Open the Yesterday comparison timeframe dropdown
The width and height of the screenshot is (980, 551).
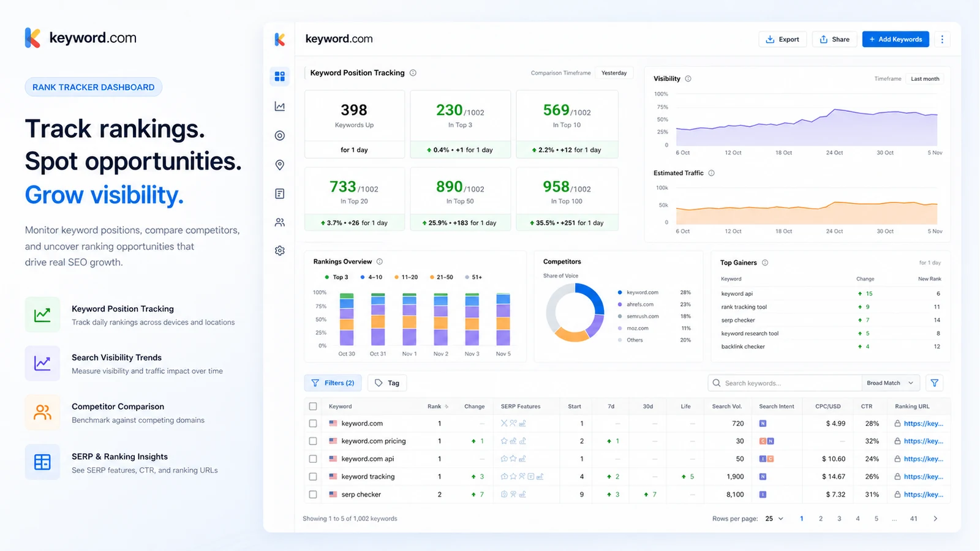pyautogui.click(x=614, y=73)
